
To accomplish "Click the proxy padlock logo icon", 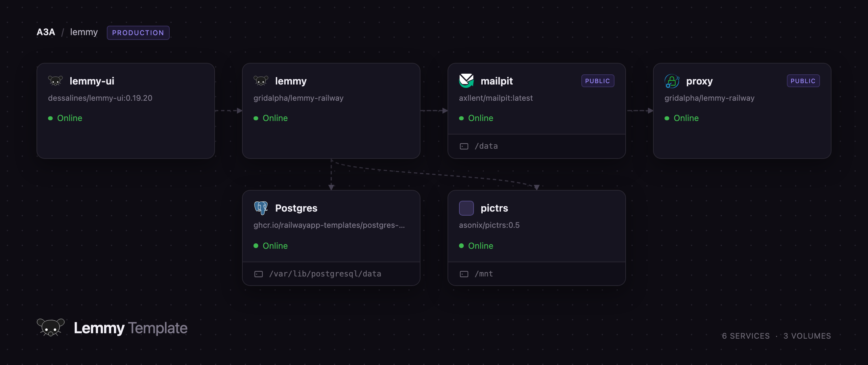I will pyautogui.click(x=672, y=81).
